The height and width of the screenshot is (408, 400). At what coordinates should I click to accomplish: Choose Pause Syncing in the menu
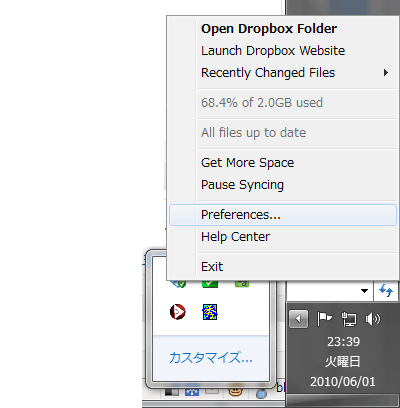click(x=283, y=185)
